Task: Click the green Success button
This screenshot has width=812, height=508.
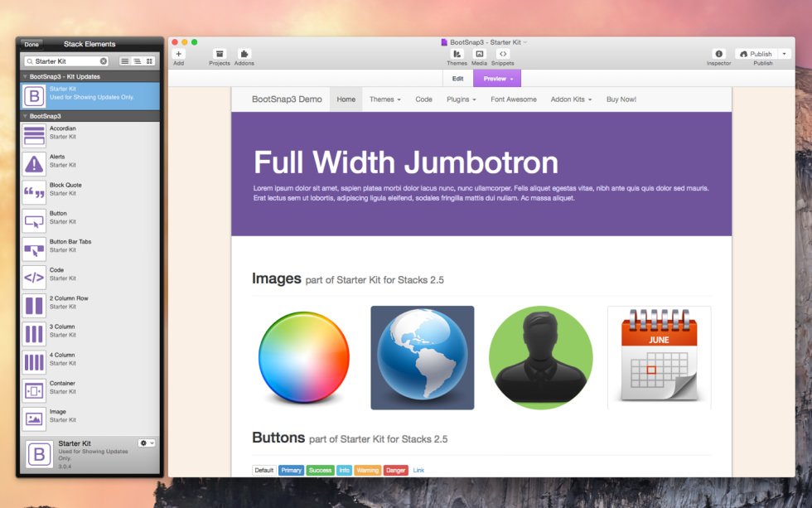Action: (320, 470)
